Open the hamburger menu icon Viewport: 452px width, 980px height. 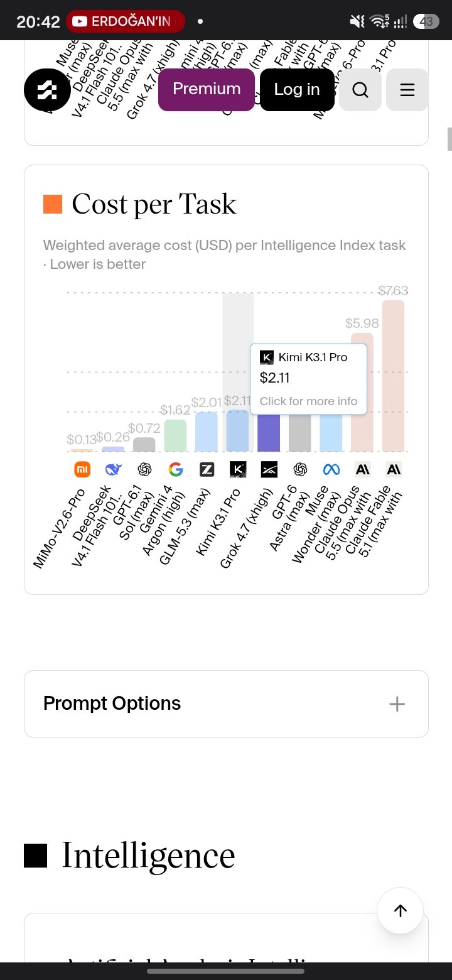pos(407,90)
